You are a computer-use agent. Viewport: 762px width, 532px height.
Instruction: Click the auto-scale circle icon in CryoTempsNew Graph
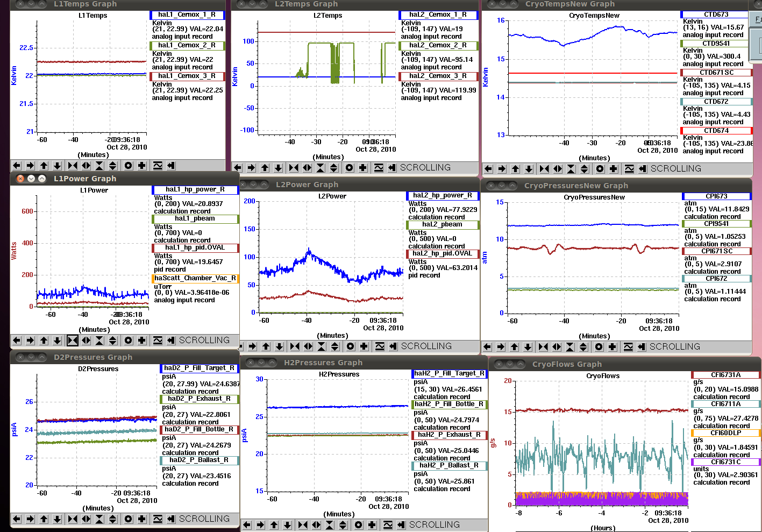click(x=600, y=169)
